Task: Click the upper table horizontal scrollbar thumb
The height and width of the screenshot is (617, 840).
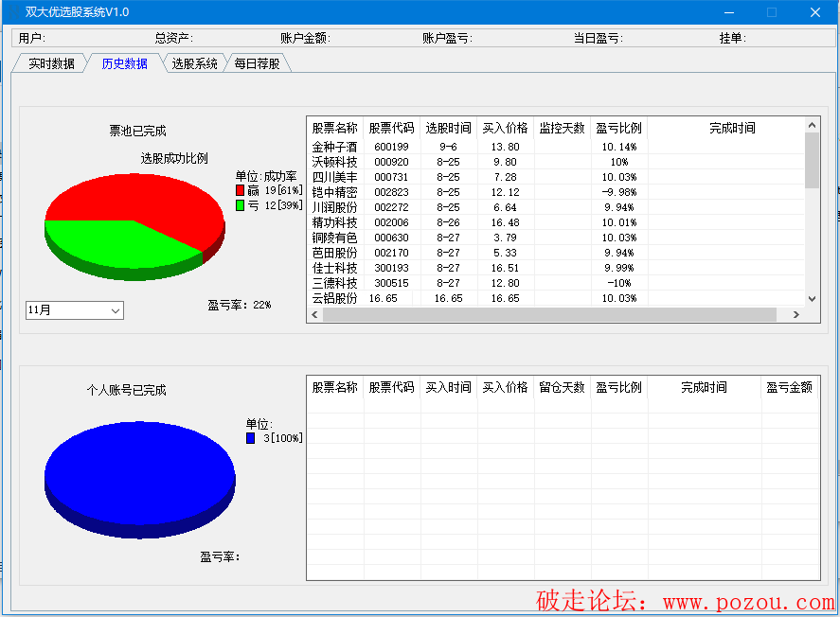Action: pos(549,315)
